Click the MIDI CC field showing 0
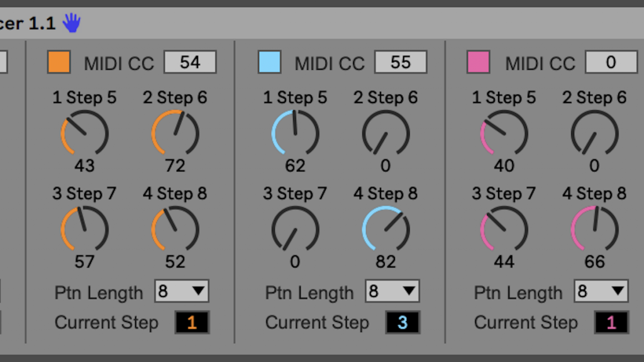644x362 pixels. pos(611,62)
